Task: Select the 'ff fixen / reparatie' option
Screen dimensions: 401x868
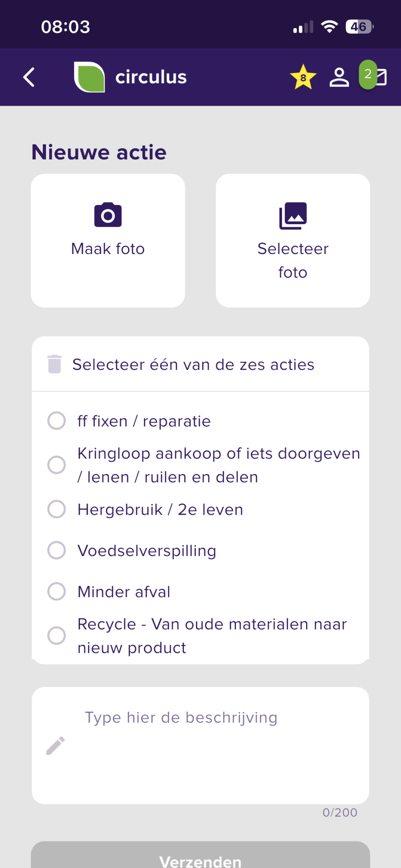Action: point(57,421)
